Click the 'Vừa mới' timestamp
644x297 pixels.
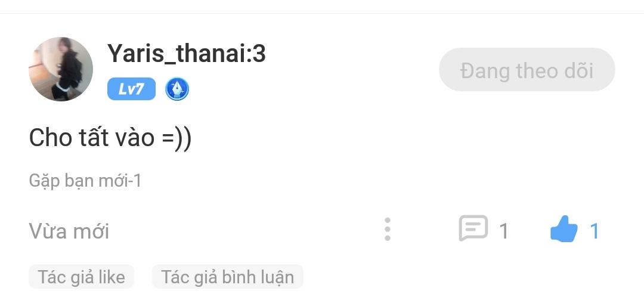tap(69, 231)
